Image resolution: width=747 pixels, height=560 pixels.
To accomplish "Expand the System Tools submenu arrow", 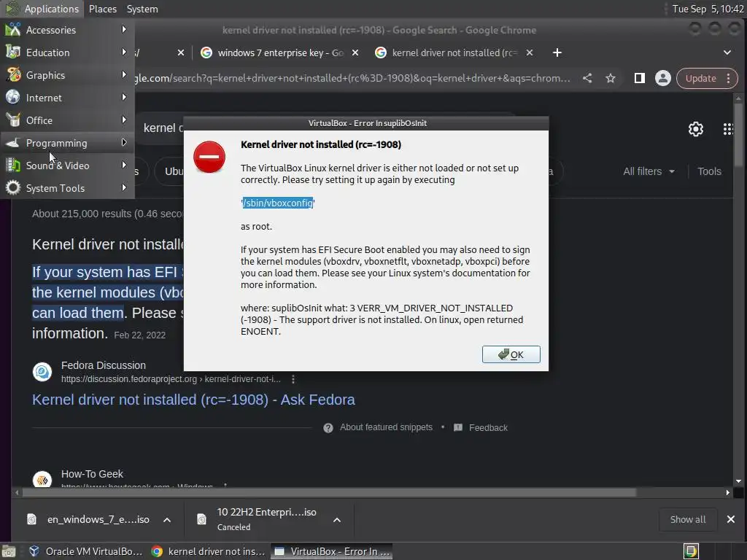I will [124, 187].
